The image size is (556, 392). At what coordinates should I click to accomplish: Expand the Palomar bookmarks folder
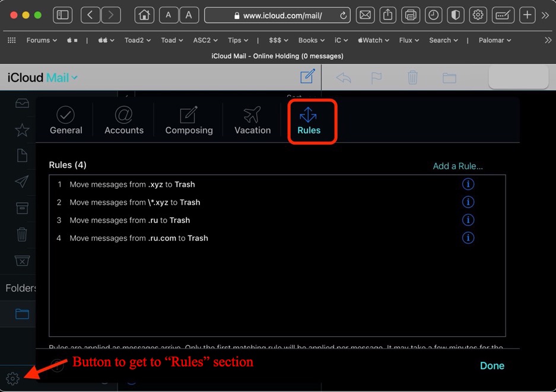[x=495, y=40]
